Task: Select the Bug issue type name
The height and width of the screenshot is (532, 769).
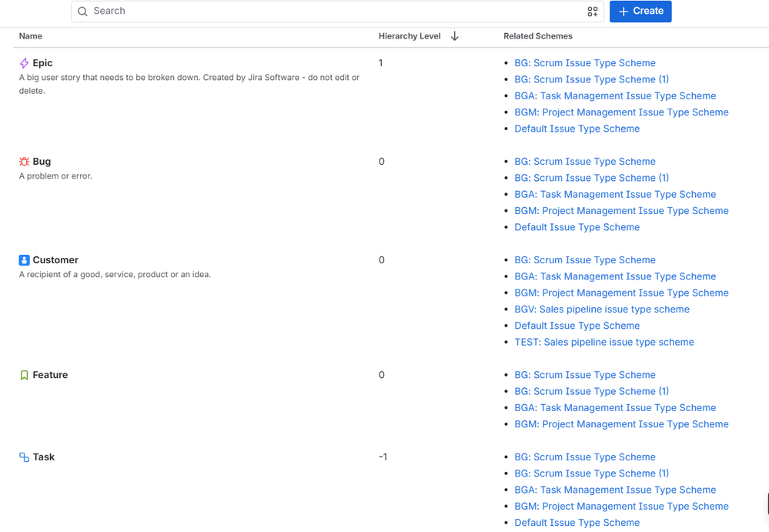Action: tap(42, 162)
